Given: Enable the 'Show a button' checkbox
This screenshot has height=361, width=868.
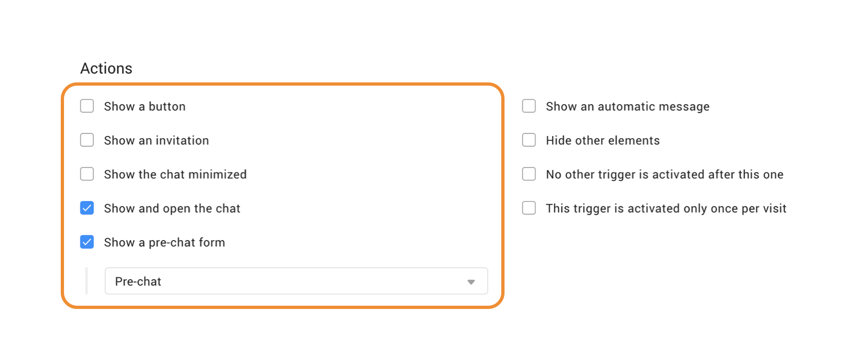Looking at the screenshot, I should 87,106.
